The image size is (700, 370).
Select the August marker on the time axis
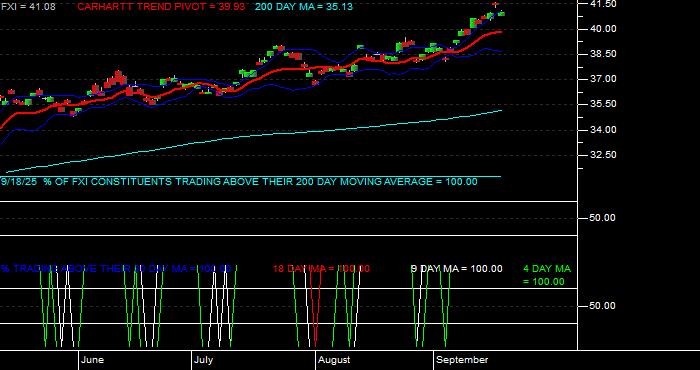tap(334, 360)
